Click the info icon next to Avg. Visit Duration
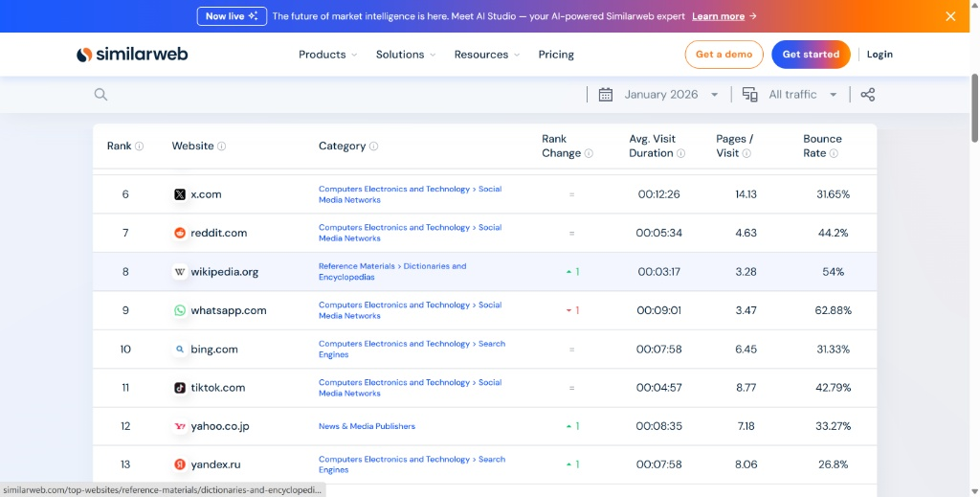 [x=680, y=153]
